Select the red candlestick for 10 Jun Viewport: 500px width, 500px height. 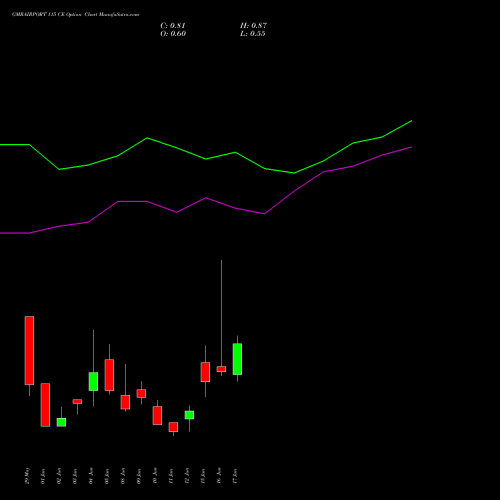pos(157,416)
